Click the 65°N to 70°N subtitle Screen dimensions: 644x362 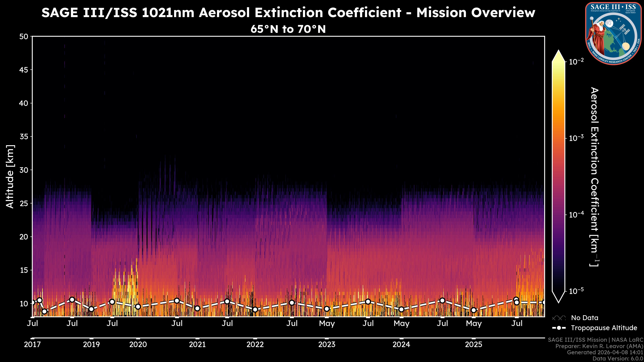[x=288, y=29]
